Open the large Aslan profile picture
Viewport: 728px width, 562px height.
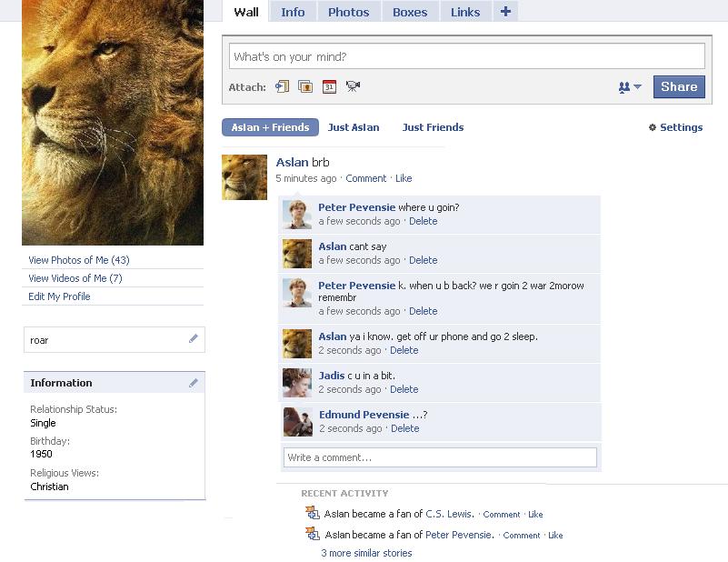click(x=113, y=123)
